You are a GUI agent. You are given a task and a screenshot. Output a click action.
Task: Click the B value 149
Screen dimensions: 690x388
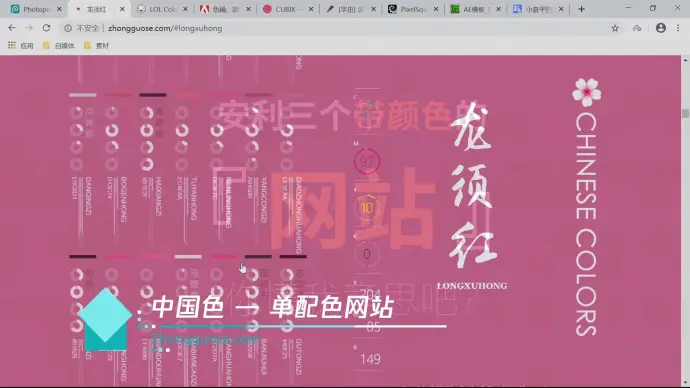[x=370, y=359]
